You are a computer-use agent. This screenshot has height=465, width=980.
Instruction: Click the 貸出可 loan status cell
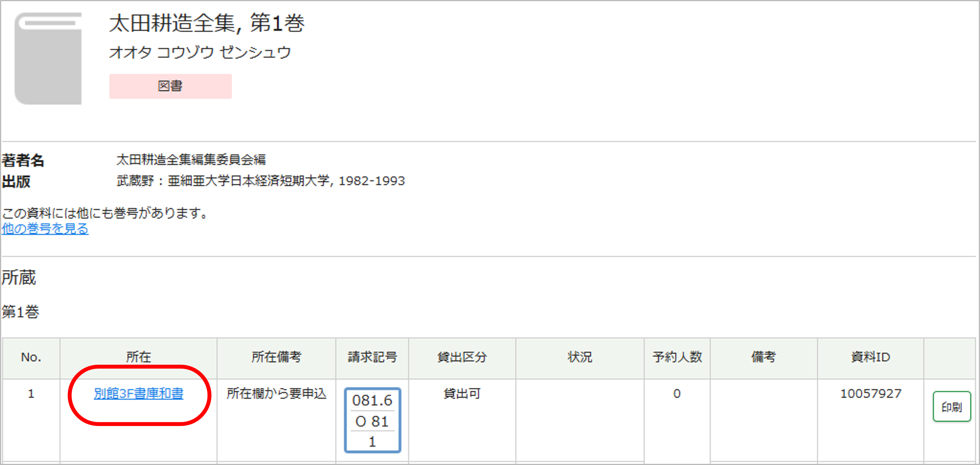click(462, 393)
